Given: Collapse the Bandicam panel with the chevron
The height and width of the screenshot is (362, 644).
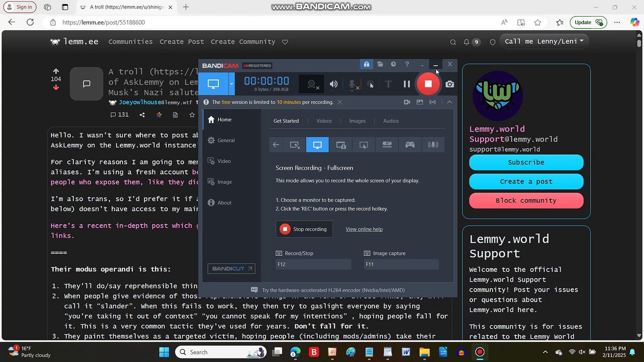Looking at the screenshot, I should tap(449, 102).
